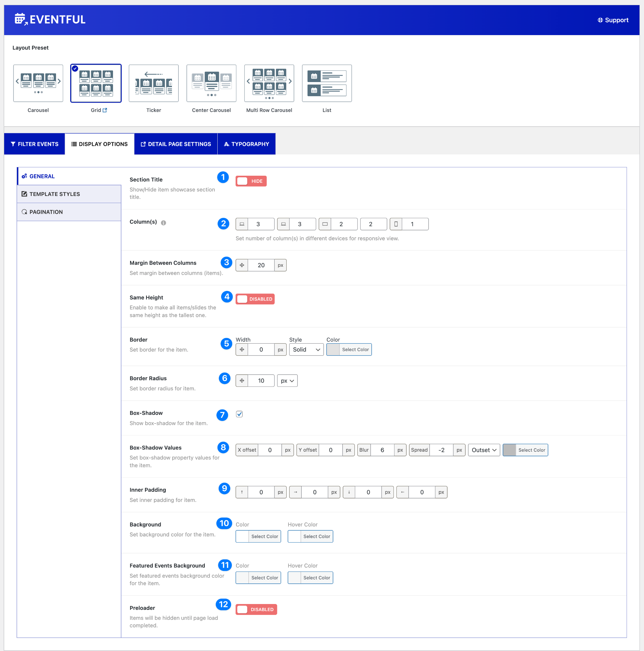Select the Carousel layout preset icon

point(38,83)
